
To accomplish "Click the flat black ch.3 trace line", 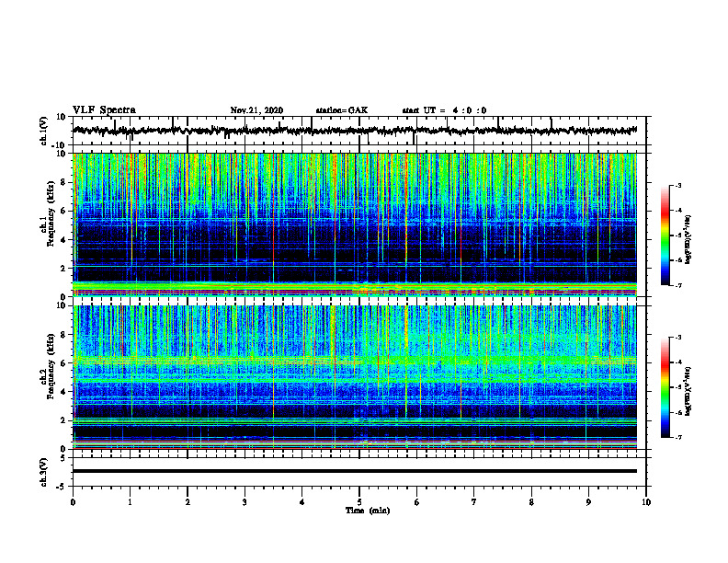I will coord(355,471).
